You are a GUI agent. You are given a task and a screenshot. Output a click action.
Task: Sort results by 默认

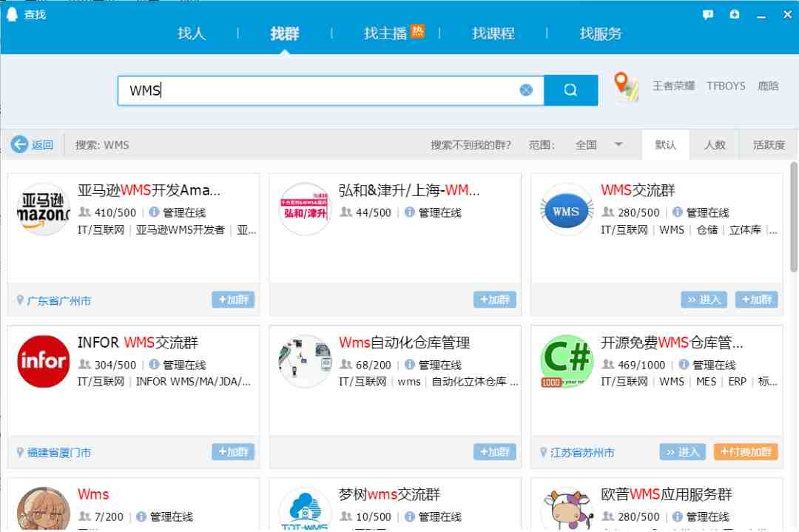click(x=666, y=145)
